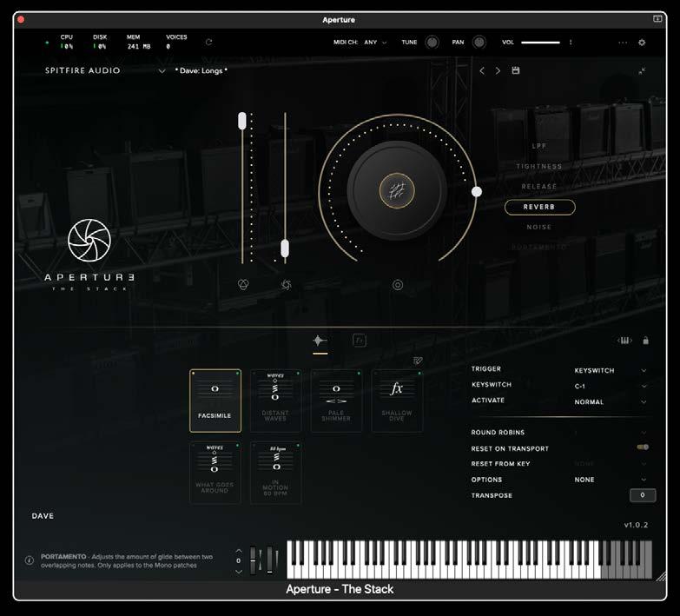Click the padlock lock icon
The height and width of the screenshot is (616, 680).
[646, 341]
